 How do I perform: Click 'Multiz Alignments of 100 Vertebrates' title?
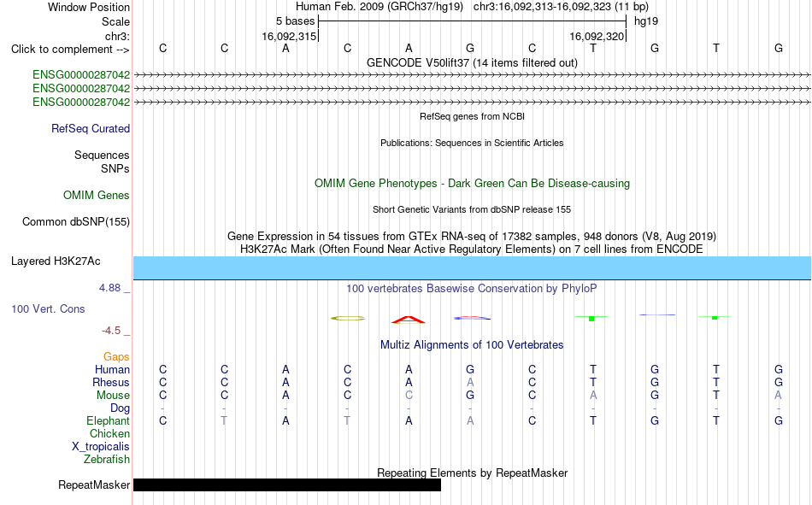click(x=472, y=345)
